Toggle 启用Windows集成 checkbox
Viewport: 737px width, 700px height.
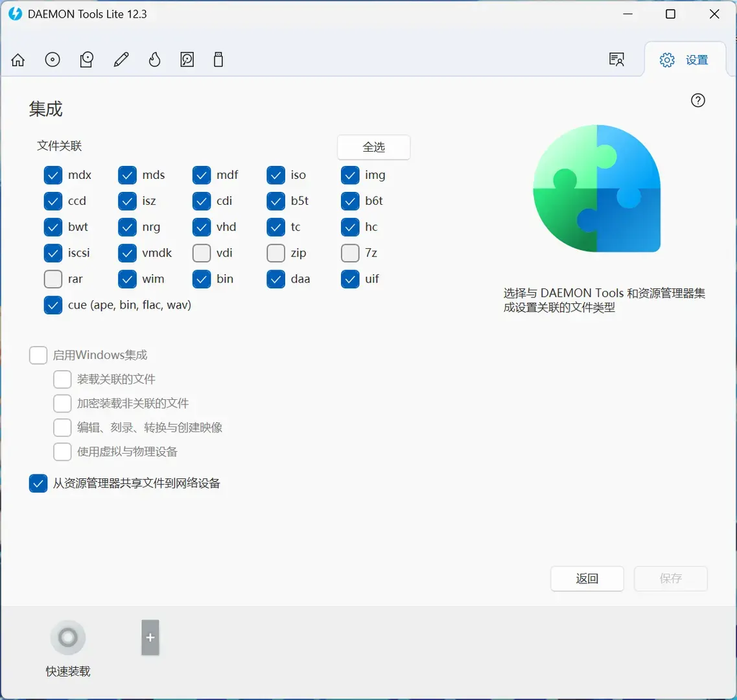pos(38,355)
